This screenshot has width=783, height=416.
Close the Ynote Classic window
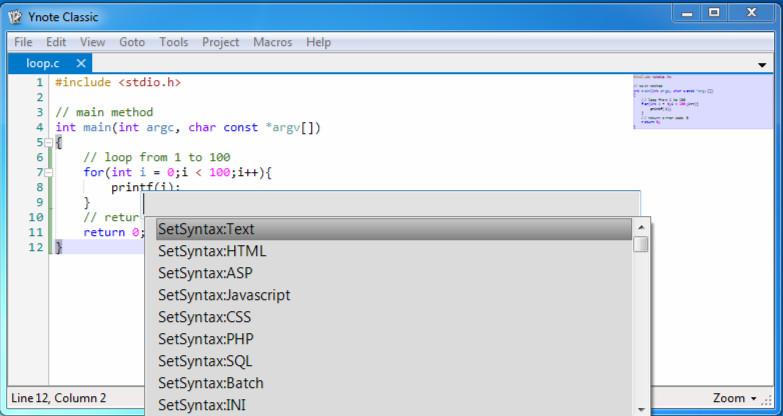tap(751, 13)
